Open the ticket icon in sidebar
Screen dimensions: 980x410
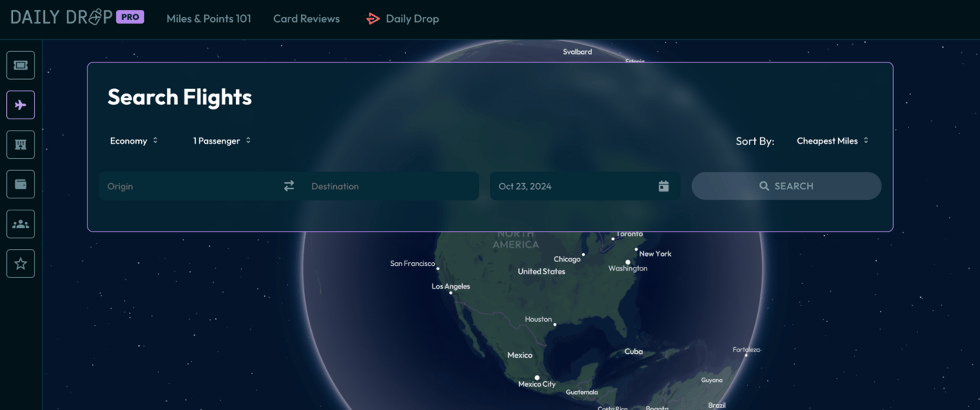point(20,65)
